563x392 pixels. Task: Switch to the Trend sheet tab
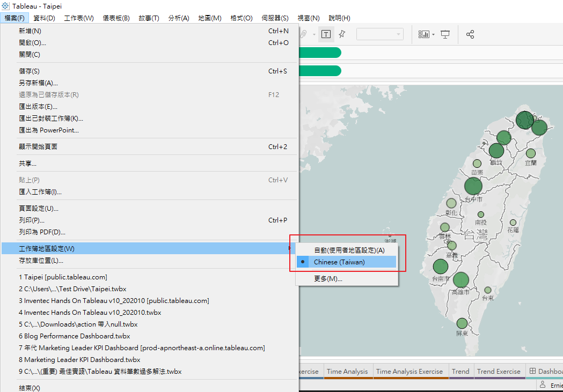460,371
